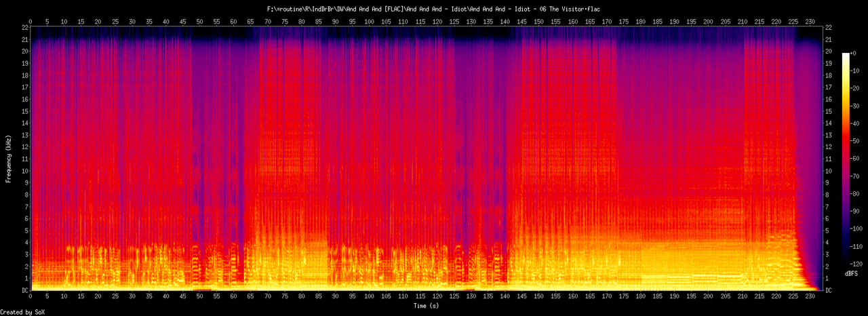Click the 'Created by SoX' text

point(22,312)
